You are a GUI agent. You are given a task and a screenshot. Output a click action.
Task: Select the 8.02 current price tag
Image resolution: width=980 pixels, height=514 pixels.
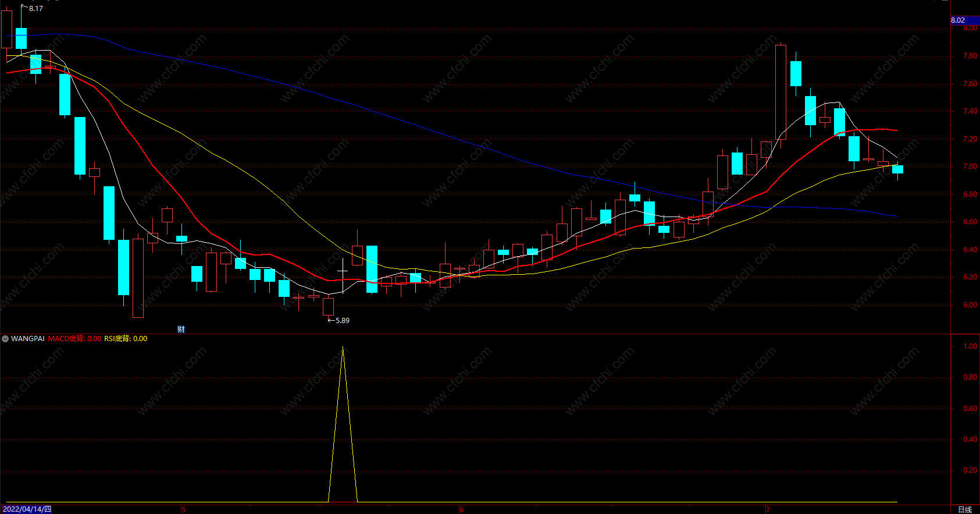(965, 20)
